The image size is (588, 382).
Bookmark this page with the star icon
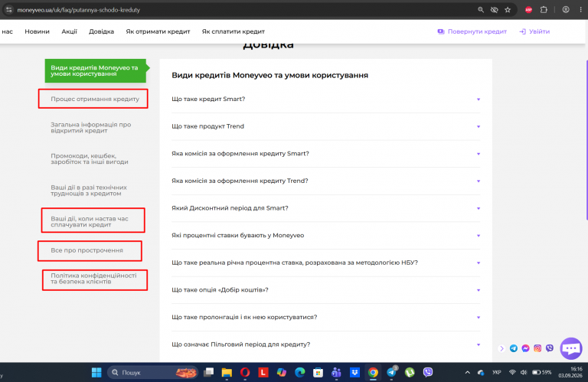click(x=508, y=10)
